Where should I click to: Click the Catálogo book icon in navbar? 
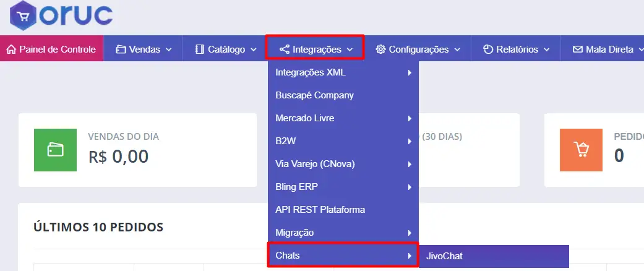click(x=199, y=49)
